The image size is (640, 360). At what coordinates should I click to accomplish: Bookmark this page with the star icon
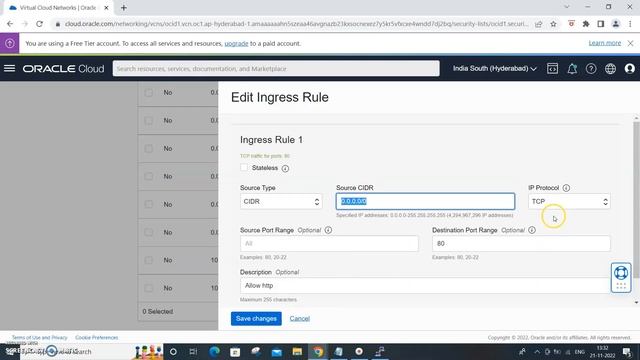click(553, 24)
